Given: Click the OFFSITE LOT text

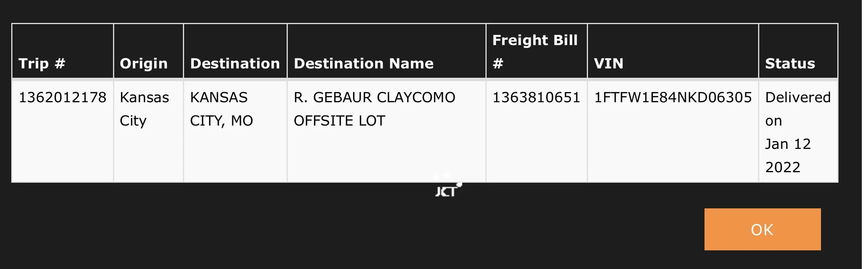Looking at the screenshot, I should (339, 121).
